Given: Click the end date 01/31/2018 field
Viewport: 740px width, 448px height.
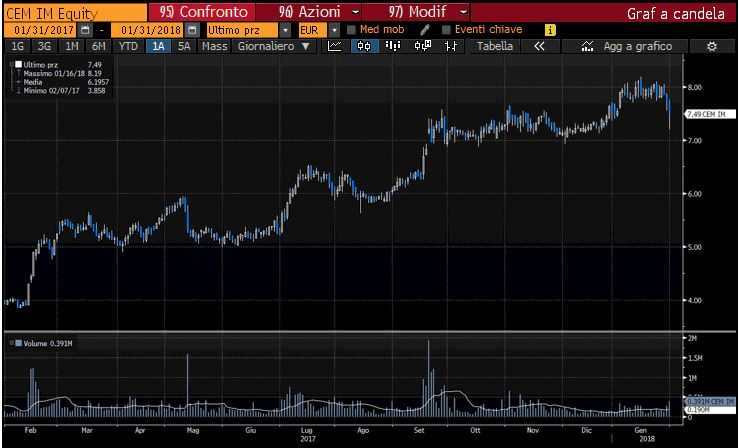Looking at the screenshot, I should pos(148,30).
